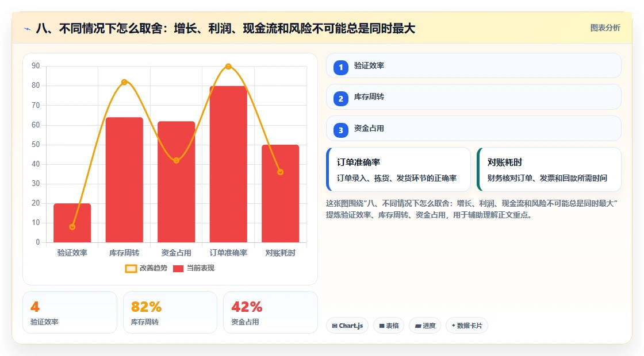Click the red bar for 对账耗时
The width and height of the screenshot is (644, 356).
pyautogui.click(x=281, y=194)
